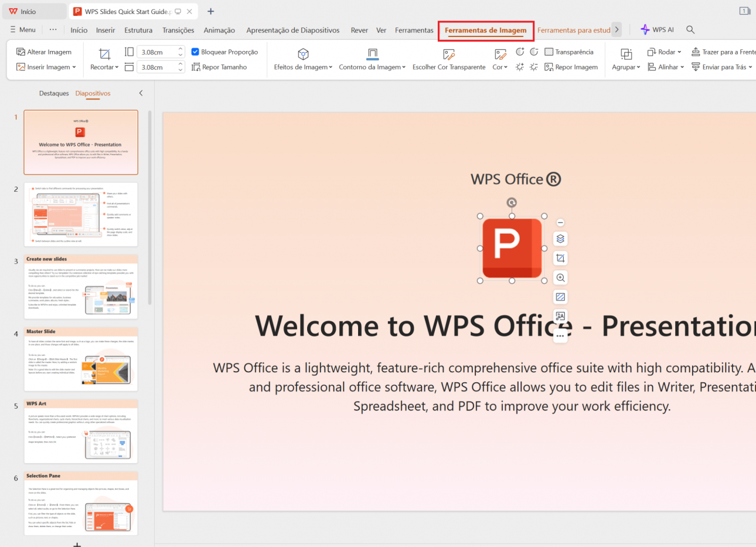Switch to the Estrutura ribbon tab
Screen dimensions: 756x547
(x=138, y=30)
